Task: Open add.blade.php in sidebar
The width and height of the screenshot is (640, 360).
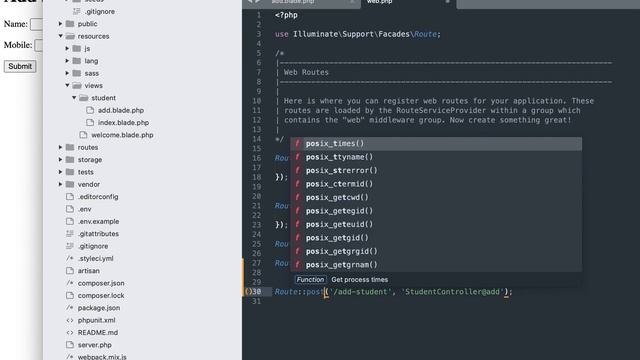Action: (121, 110)
